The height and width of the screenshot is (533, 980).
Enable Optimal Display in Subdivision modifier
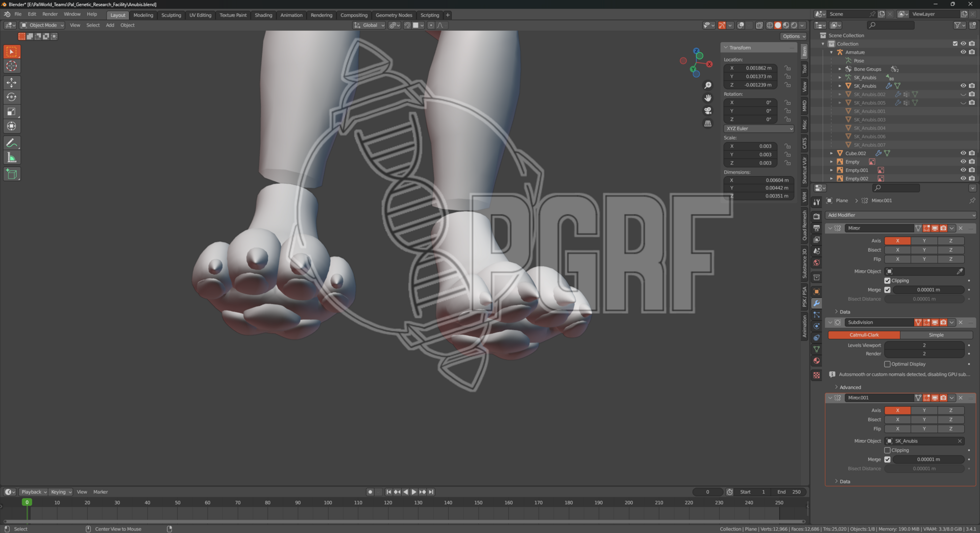click(887, 365)
